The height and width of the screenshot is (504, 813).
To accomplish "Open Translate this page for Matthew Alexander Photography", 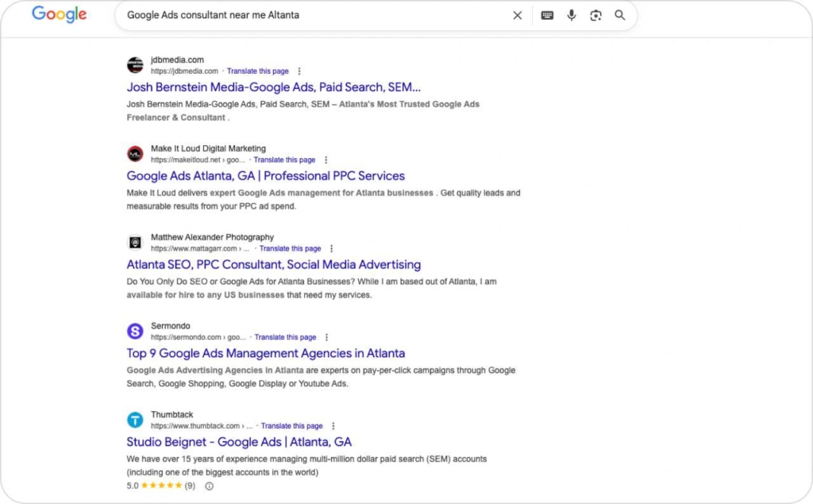I will [x=291, y=248].
